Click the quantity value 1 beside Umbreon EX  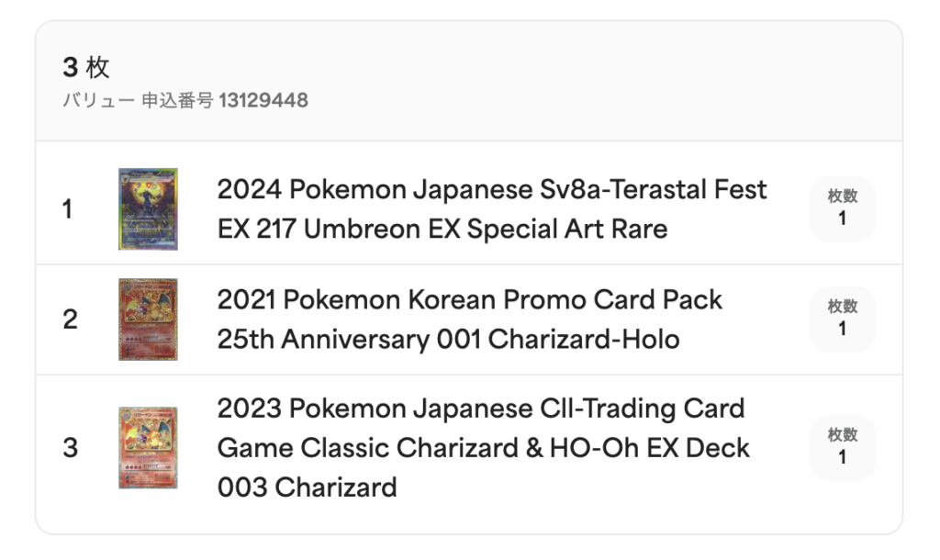[843, 218]
